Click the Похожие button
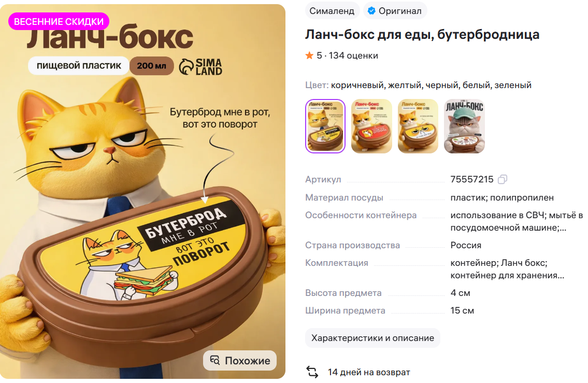This screenshot has width=588, height=383. tap(240, 361)
